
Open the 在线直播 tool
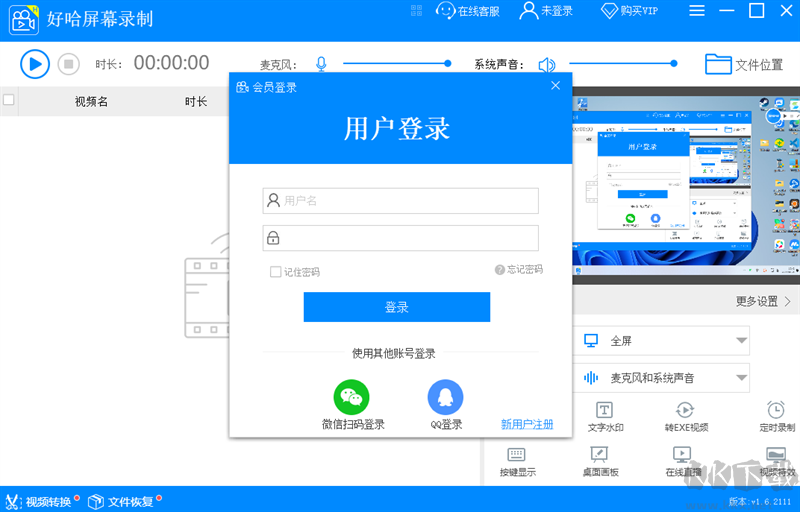coord(683,462)
